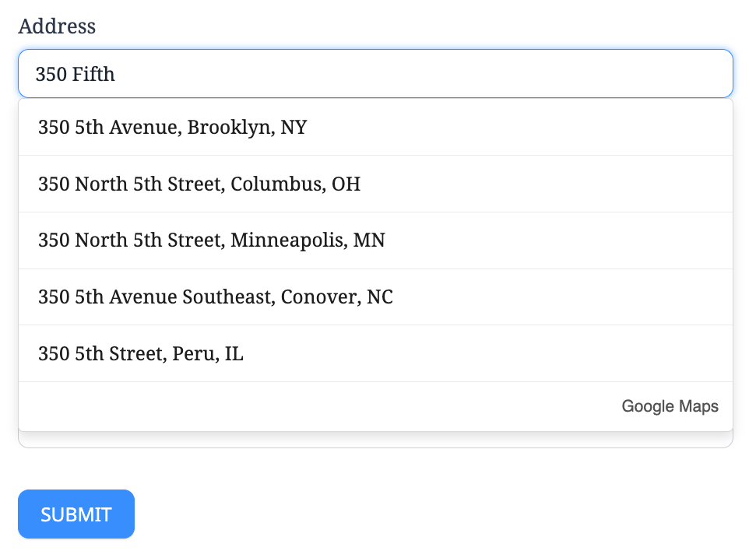Screen dimensions: 756x558
Task: Click the Address field label
Action: pyautogui.click(x=57, y=26)
